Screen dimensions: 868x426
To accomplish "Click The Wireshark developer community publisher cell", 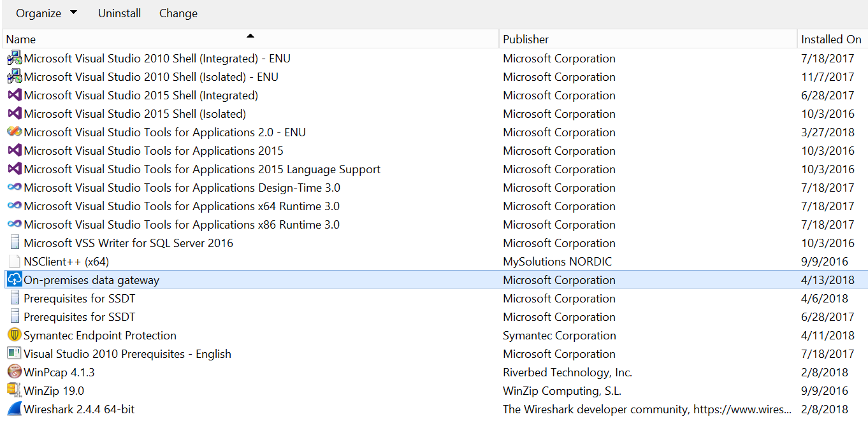I will (x=647, y=409).
